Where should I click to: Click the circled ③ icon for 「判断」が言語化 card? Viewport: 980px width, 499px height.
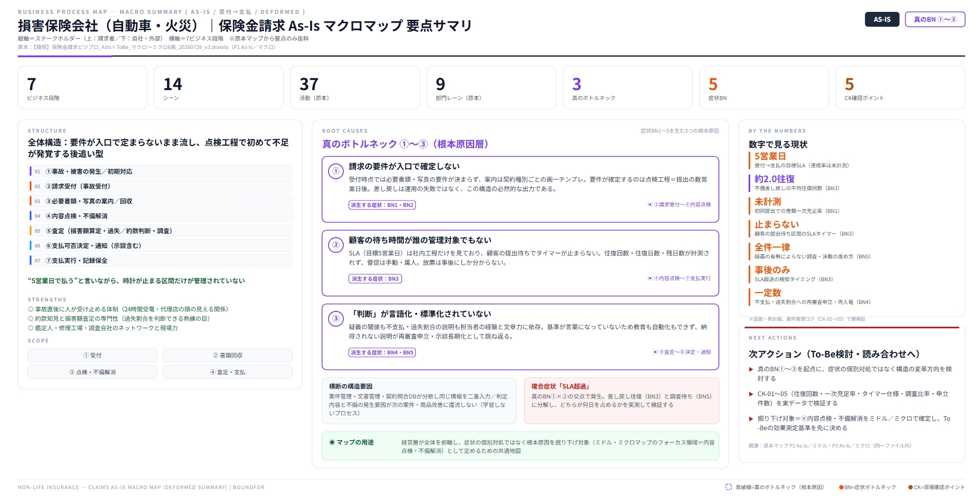coord(336,319)
